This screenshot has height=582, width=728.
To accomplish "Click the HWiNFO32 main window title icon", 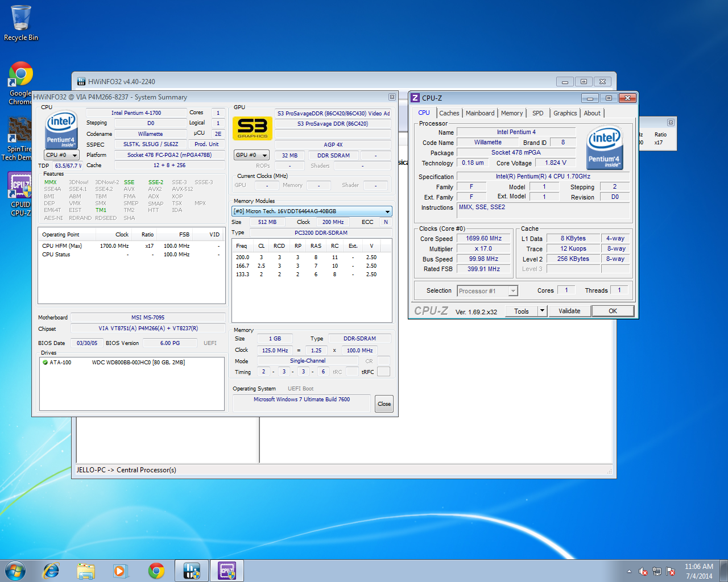I will tap(81, 81).
